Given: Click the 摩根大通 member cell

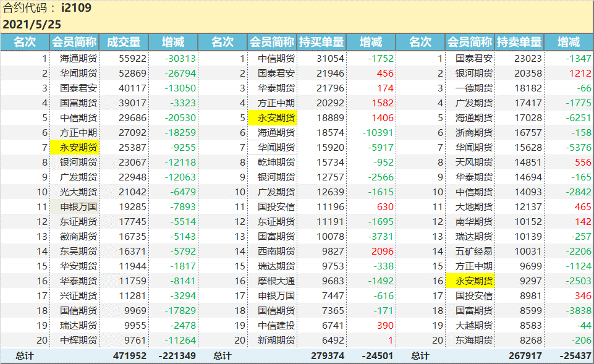Looking at the screenshot, I should (x=276, y=281).
